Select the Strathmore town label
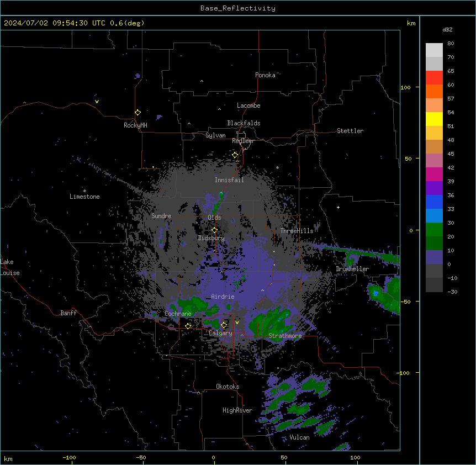This screenshot has width=476, height=465. pyautogui.click(x=285, y=336)
